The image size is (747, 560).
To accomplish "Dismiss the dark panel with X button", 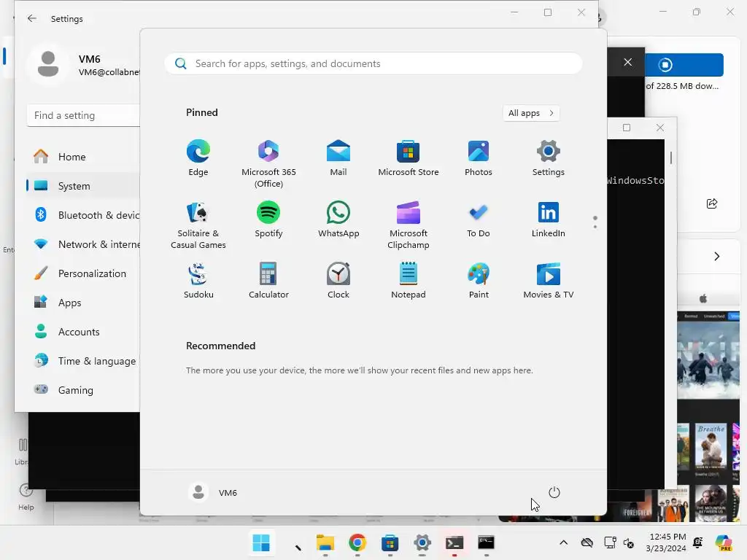I will (x=628, y=62).
